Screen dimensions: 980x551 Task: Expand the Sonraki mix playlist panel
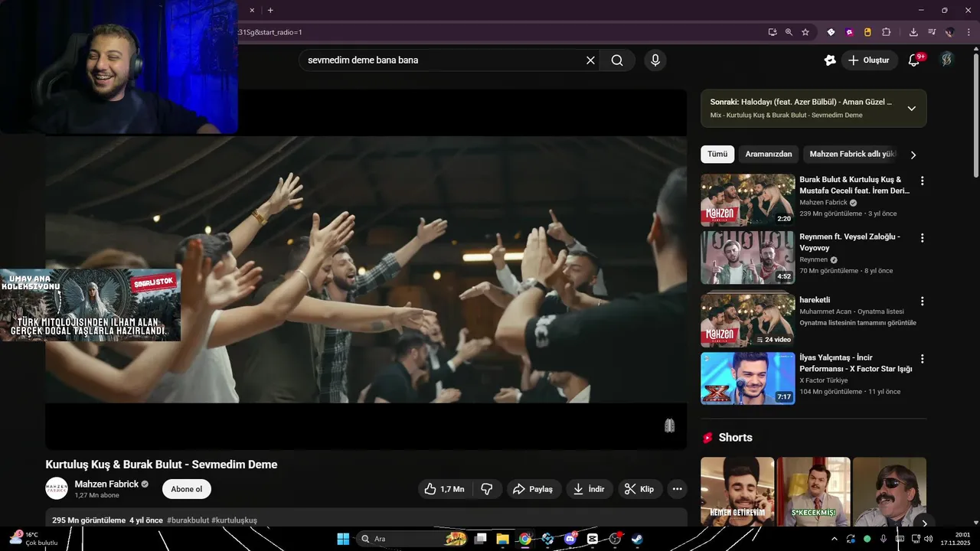click(x=911, y=109)
